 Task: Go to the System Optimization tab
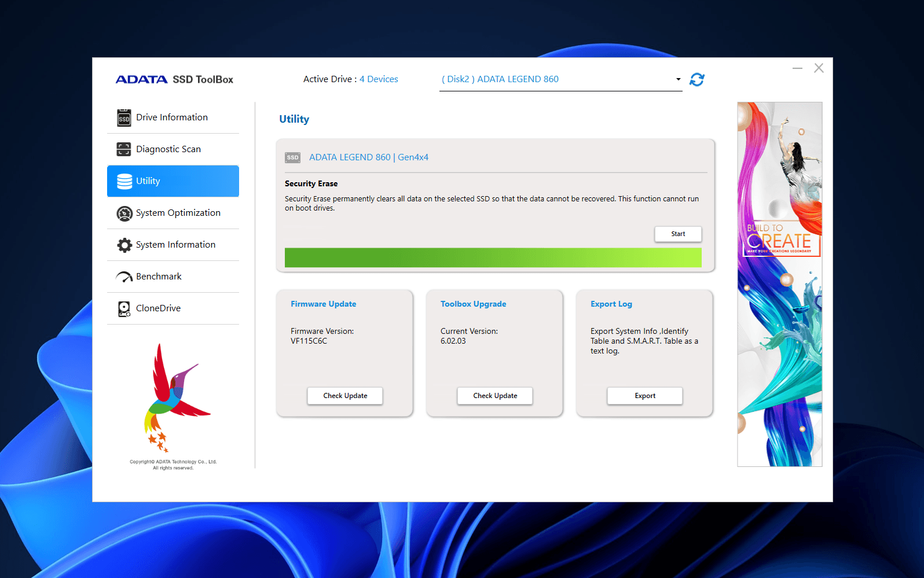point(173,213)
